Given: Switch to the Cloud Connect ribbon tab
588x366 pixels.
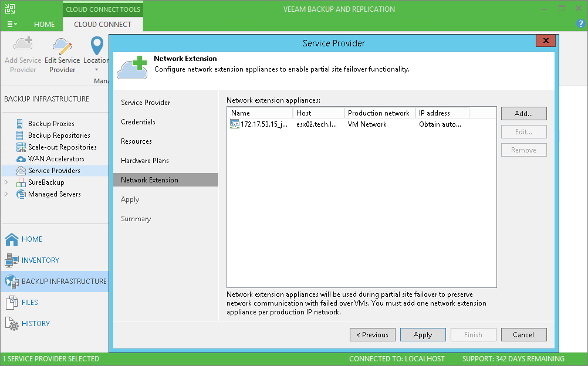Looking at the screenshot, I should [x=103, y=24].
